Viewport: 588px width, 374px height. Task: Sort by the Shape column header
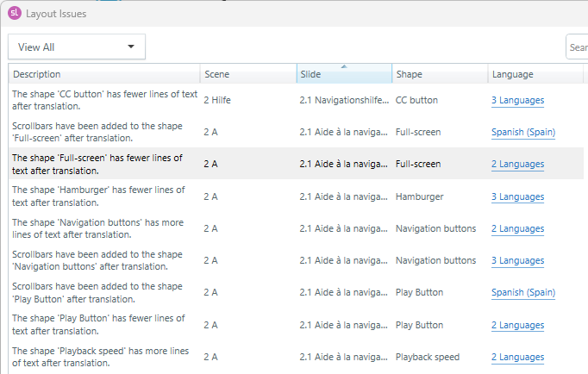439,74
